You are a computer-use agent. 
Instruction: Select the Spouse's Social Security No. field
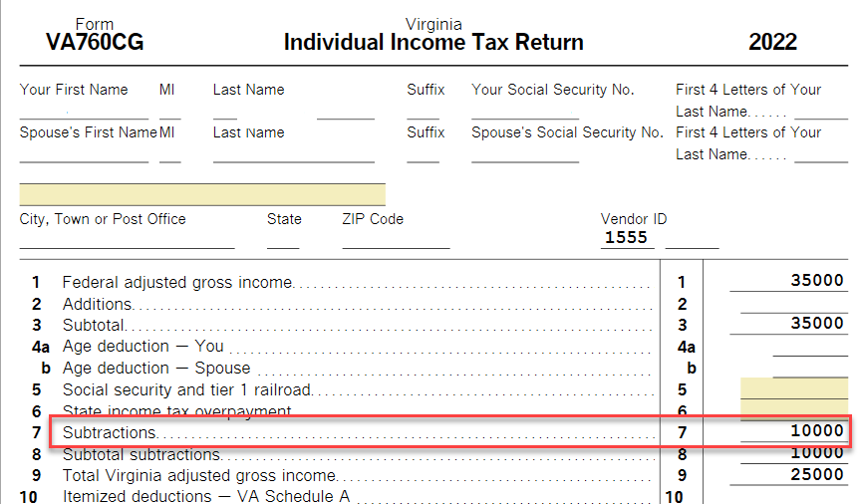pos(525,153)
